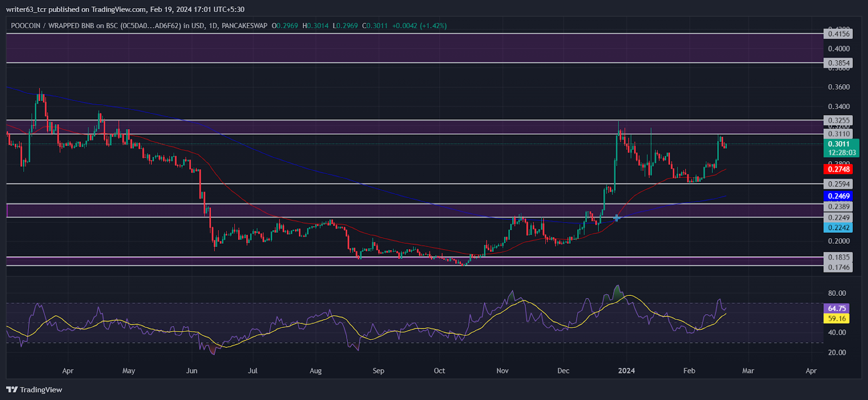Select the purple 64.75 RSI value label
The width and height of the screenshot is (868, 400).
837,308
